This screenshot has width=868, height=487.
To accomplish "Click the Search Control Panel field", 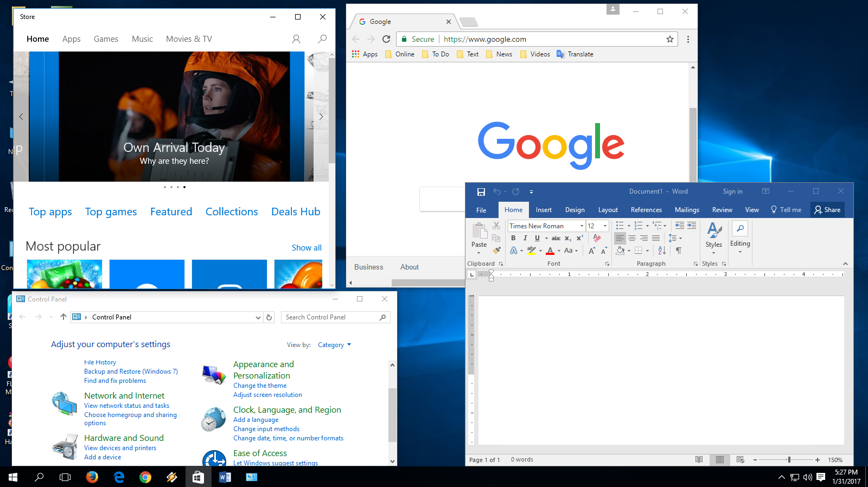I will (x=335, y=317).
